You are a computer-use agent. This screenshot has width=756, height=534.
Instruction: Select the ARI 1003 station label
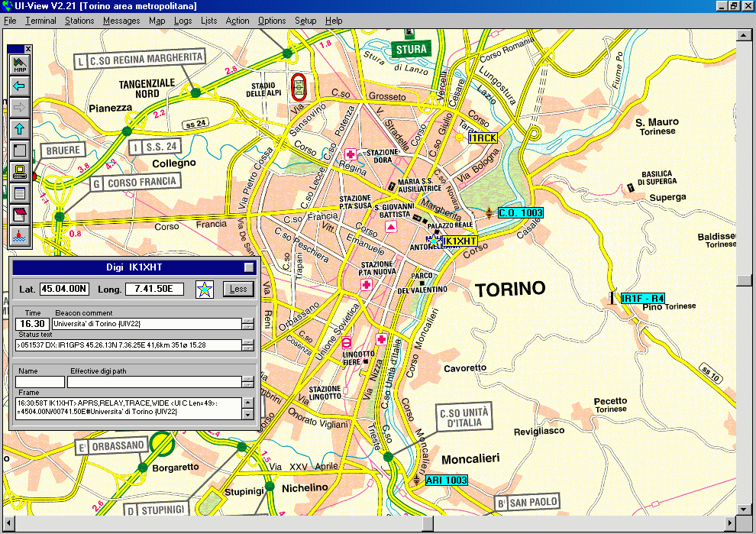pyautogui.click(x=447, y=480)
